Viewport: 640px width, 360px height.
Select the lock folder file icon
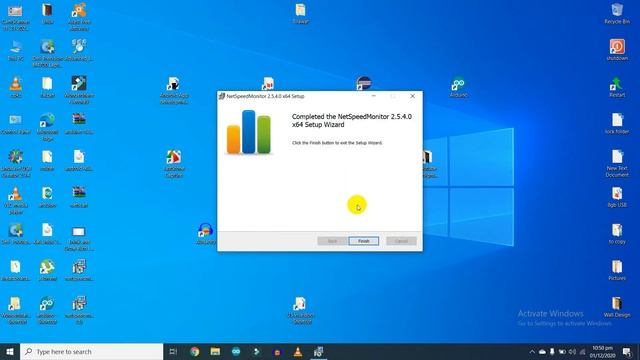coord(617,123)
